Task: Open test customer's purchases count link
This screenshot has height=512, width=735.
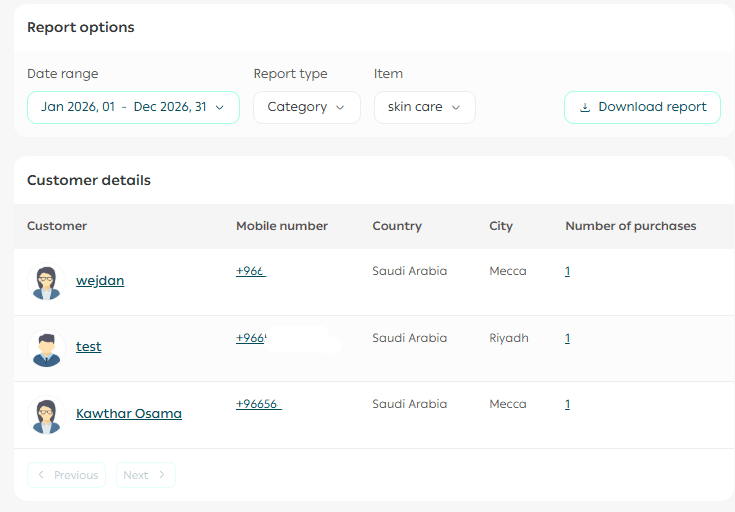Action: pos(568,338)
